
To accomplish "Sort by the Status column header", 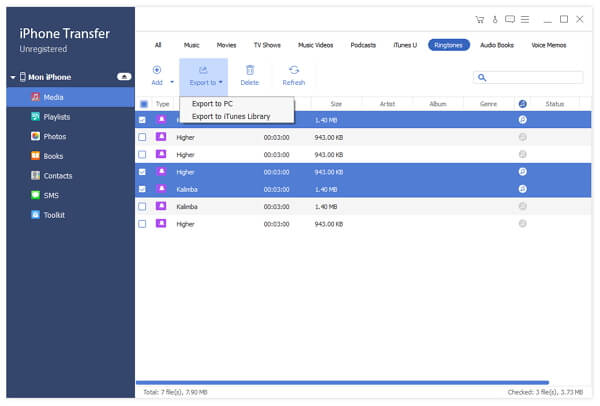I will point(554,104).
